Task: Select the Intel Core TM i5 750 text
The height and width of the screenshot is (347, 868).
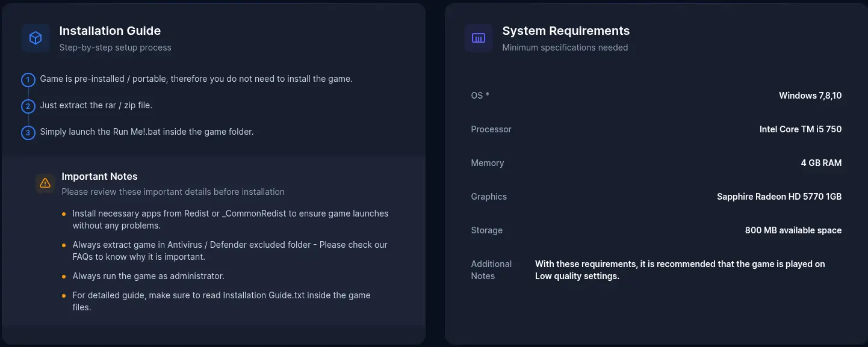Action: click(801, 129)
